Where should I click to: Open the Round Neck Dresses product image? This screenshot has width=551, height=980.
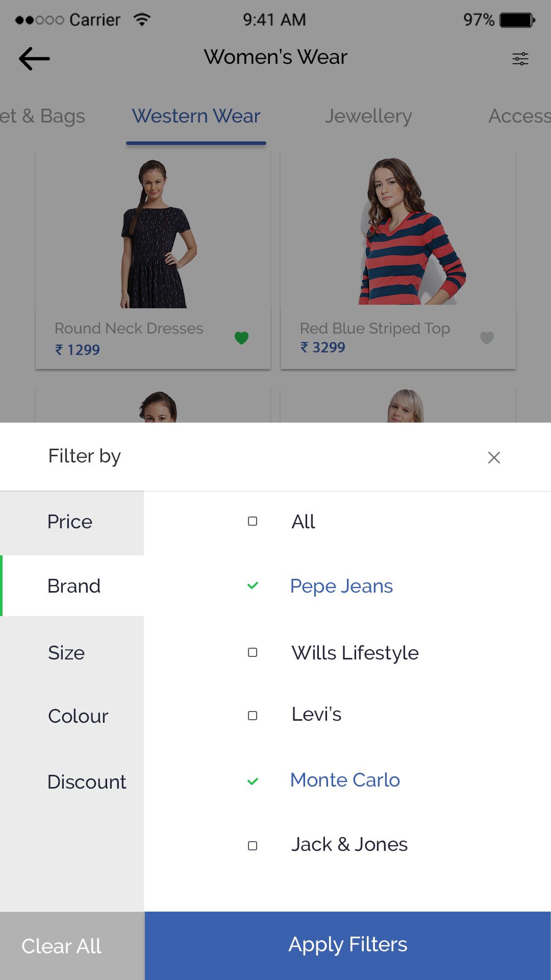click(154, 233)
